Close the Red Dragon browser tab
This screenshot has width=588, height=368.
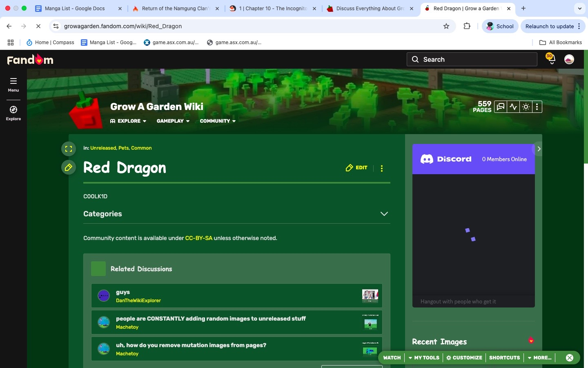coord(509,8)
